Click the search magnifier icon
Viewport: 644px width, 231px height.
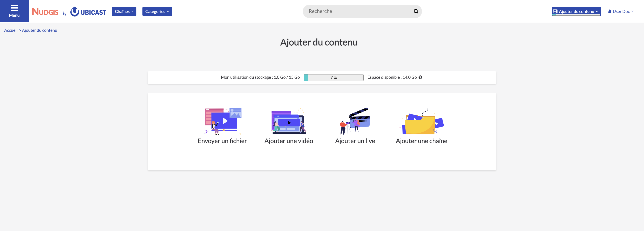[x=416, y=11]
